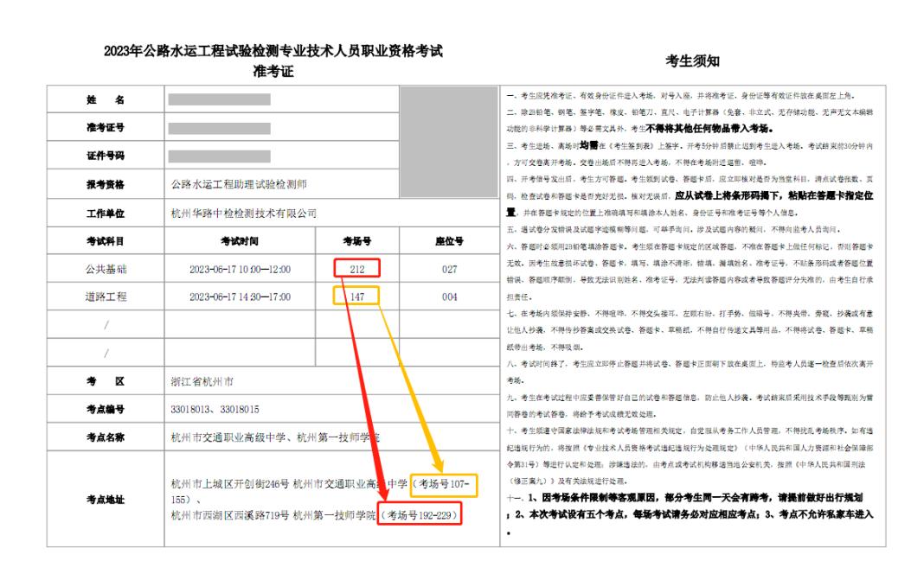
Task: Click the 准考证 subtitle under the title
Action: tap(273, 72)
